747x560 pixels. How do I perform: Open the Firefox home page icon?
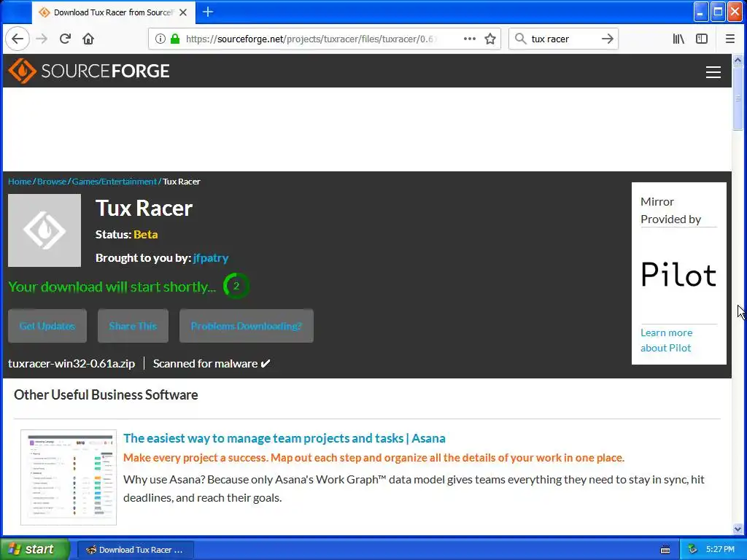click(x=88, y=39)
